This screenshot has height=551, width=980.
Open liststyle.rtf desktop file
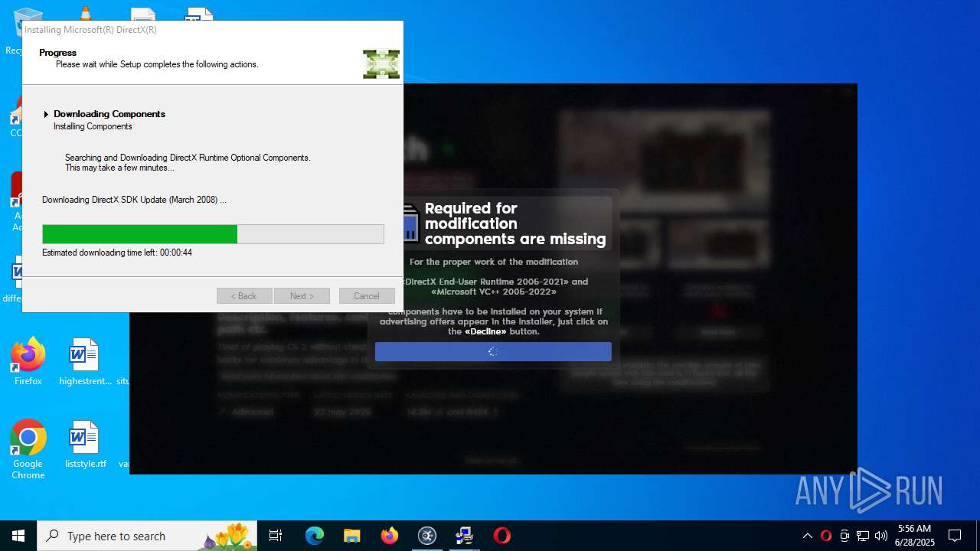[x=85, y=444]
